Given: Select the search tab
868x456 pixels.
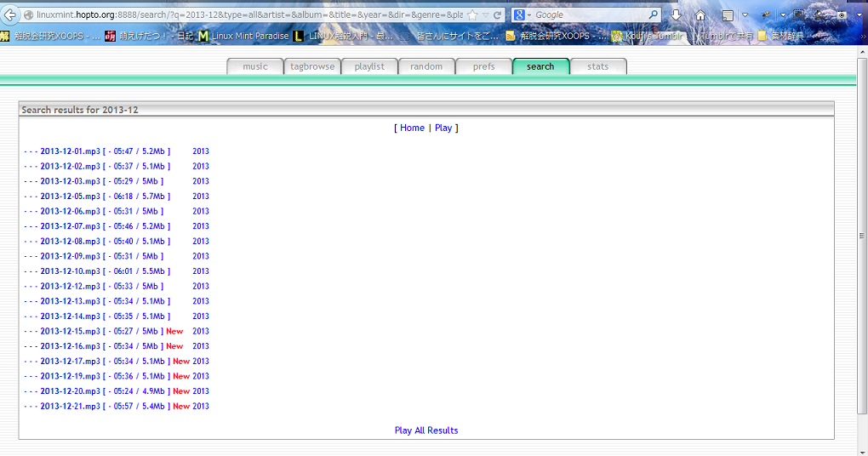Looking at the screenshot, I should (540, 66).
